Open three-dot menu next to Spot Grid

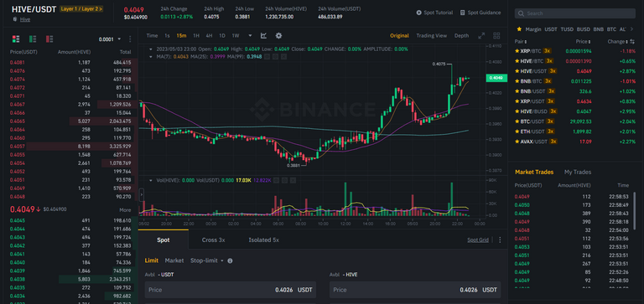500,240
